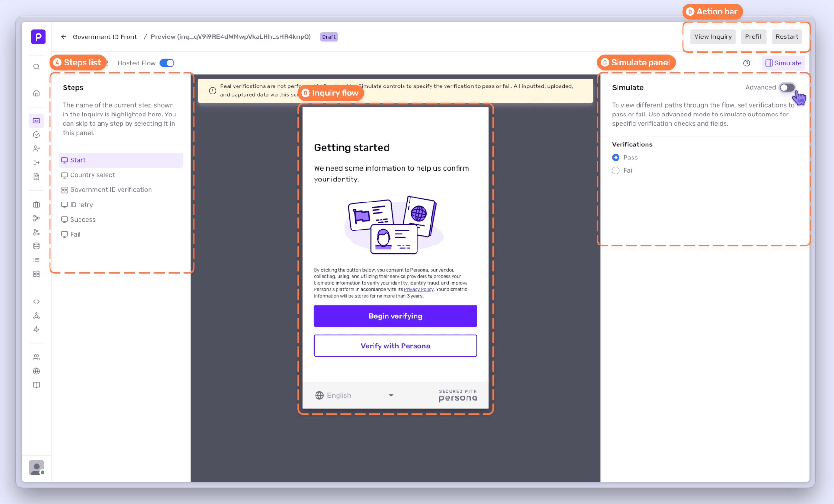Open the circled checkmark sidebar icon
This screenshot has width=834, height=504.
coord(36,135)
